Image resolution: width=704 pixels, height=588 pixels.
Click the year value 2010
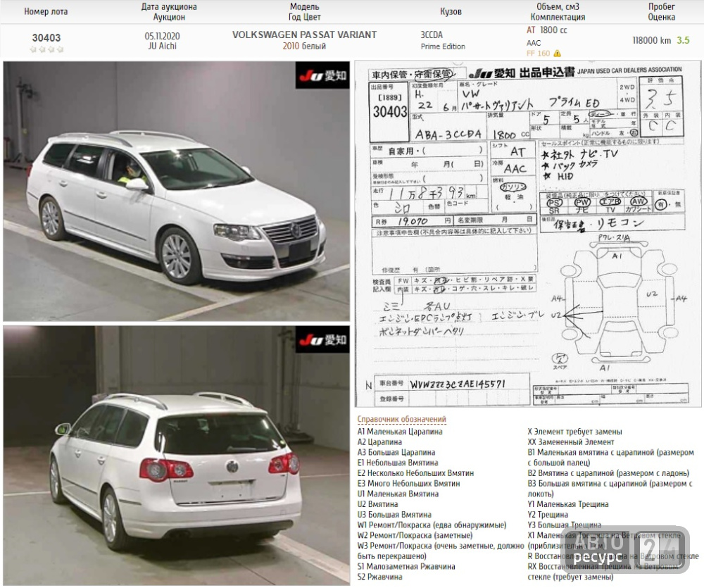291,46
